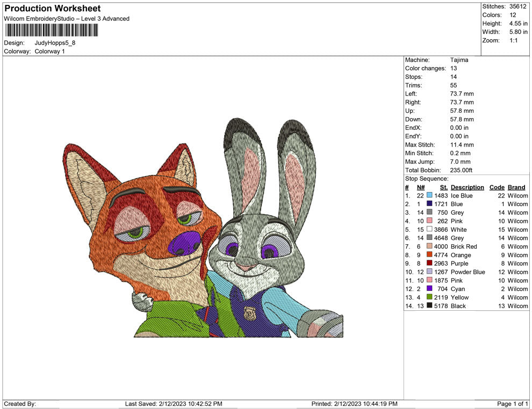
Task: Click the Stop Sequence heading
Action: (427, 179)
